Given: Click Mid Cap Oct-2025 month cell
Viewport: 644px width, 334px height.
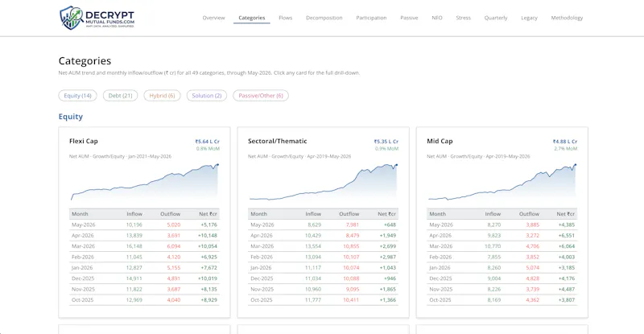Looking at the screenshot, I should pos(440,300).
